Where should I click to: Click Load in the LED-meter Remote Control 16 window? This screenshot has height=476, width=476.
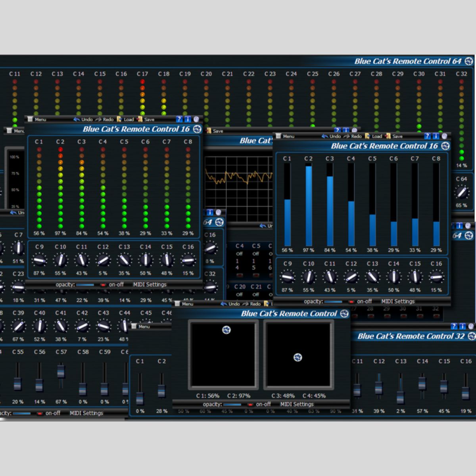(x=125, y=119)
